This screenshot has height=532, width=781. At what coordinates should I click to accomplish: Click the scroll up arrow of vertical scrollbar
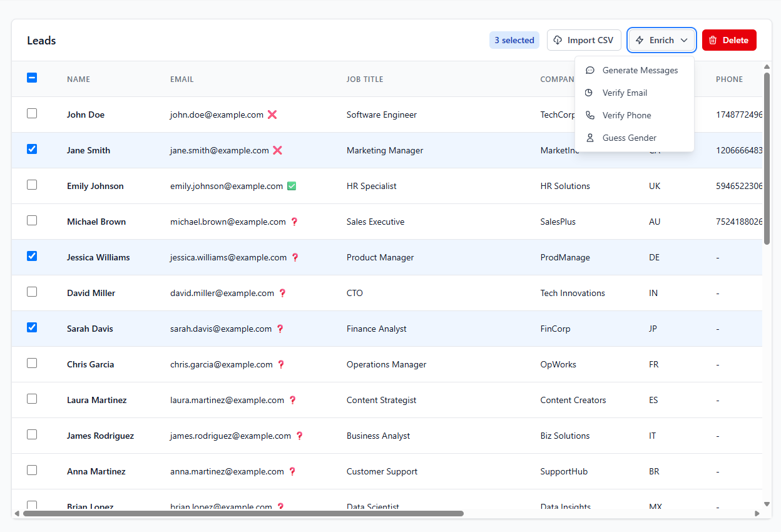(x=767, y=67)
